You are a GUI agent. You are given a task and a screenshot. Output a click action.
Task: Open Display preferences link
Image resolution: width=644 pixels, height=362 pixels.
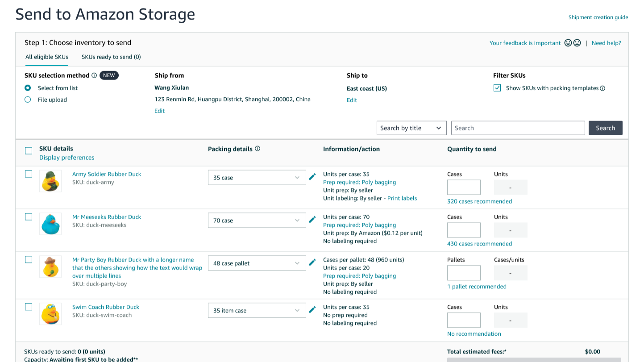(67, 158)
